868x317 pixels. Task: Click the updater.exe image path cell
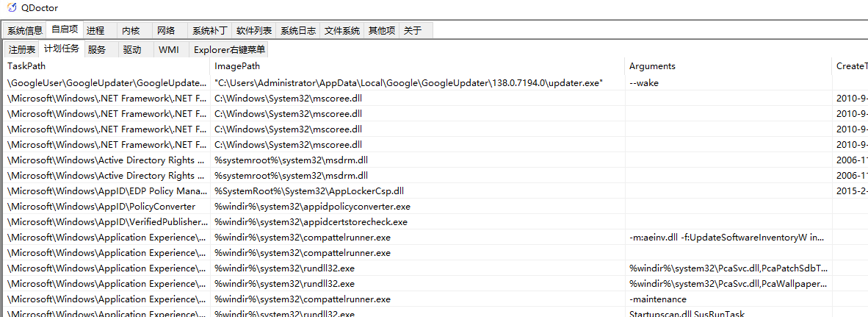click(x=417, y=82)
